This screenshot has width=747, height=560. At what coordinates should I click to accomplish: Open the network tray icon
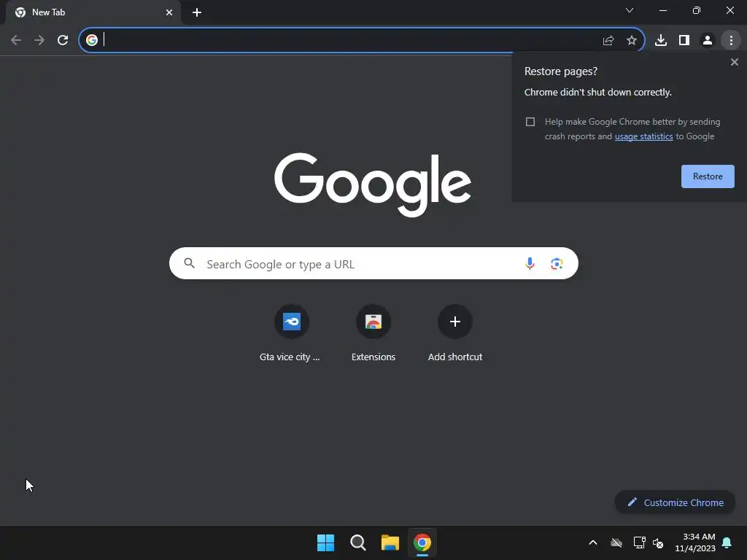(x=639, y=542)
